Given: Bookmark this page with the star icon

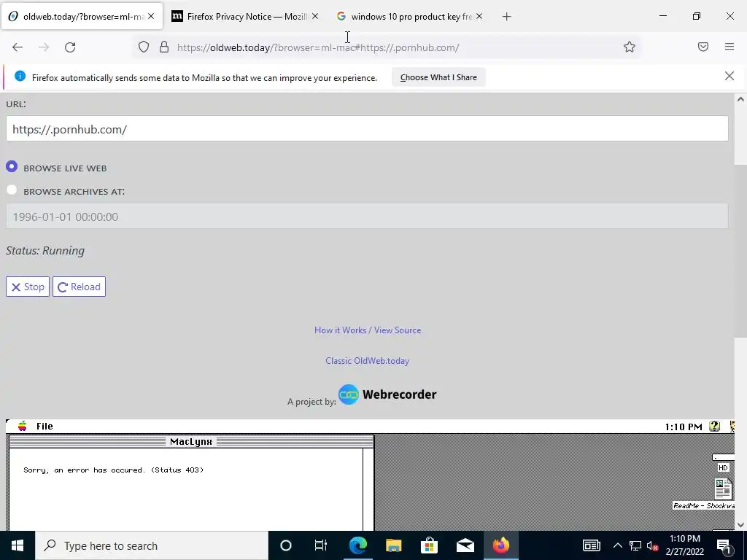Looking at the screenshot, I should point(630,47).
